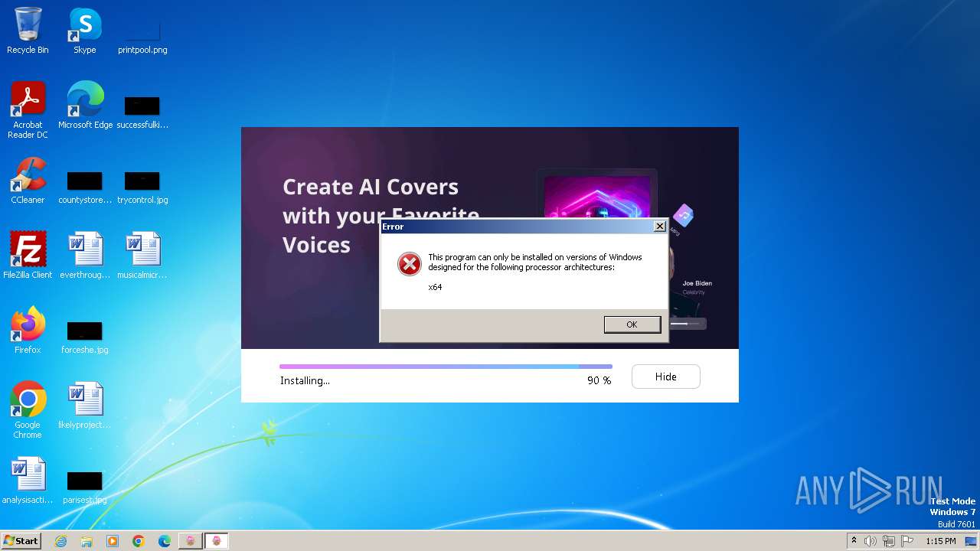The image size is (980, 551).
Task: Select the Google Chrome desktop shortcut
Action: coord(28,410)
